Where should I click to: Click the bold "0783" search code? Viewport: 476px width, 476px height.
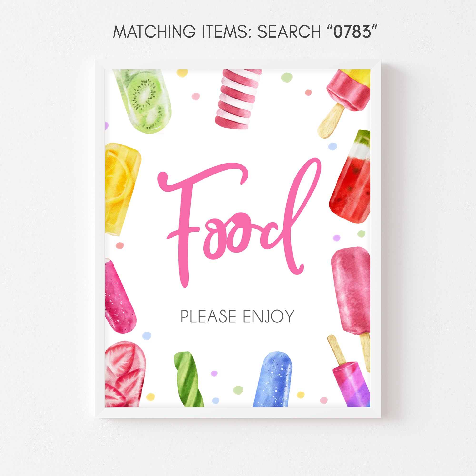[x=352, y=32]
